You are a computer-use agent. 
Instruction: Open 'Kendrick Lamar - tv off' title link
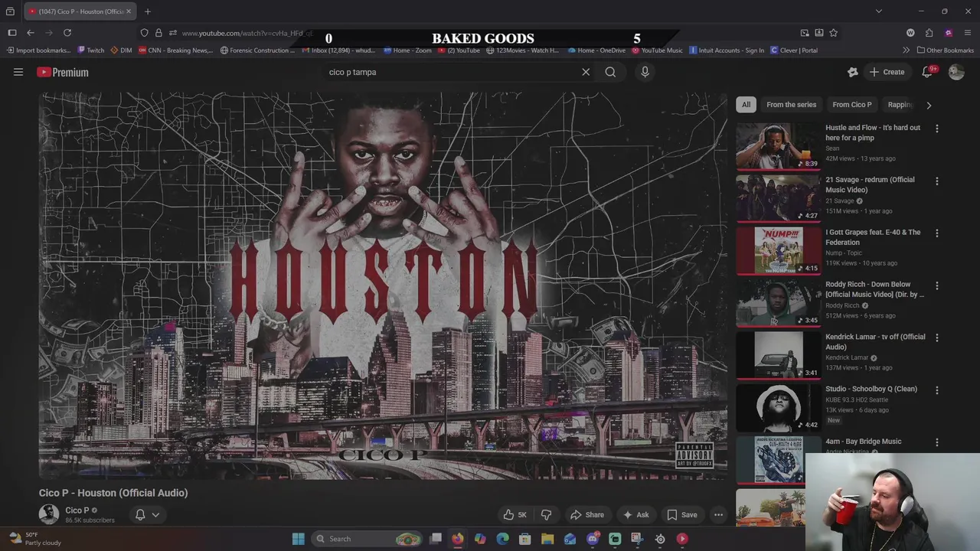tap(875, 341)
